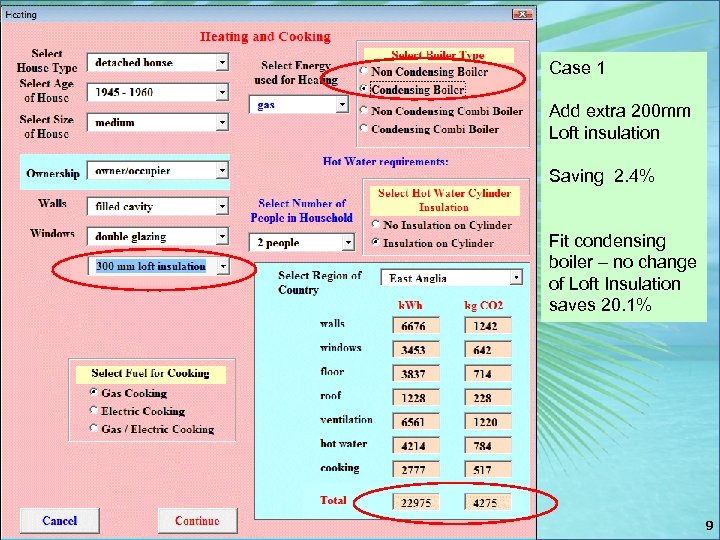Click the ventilation kWh value 6561
The height and width of the screenshot is (540, 720).
point(416,422)
